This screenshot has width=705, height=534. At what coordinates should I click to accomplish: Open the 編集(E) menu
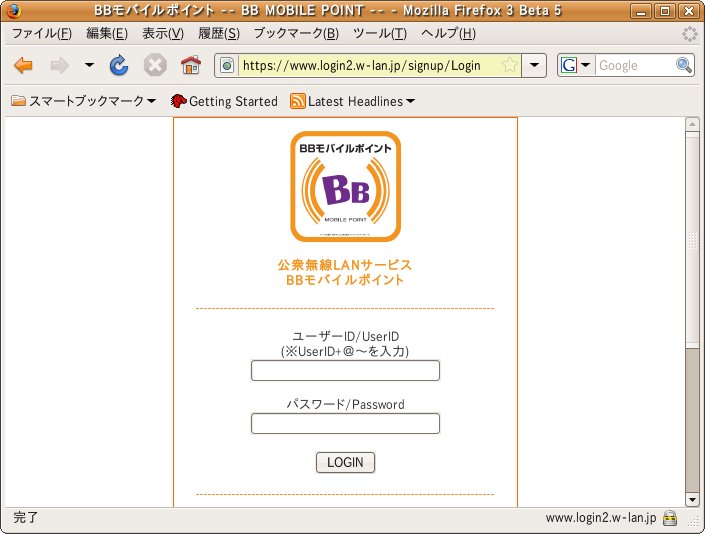click(x=107, y=33)
